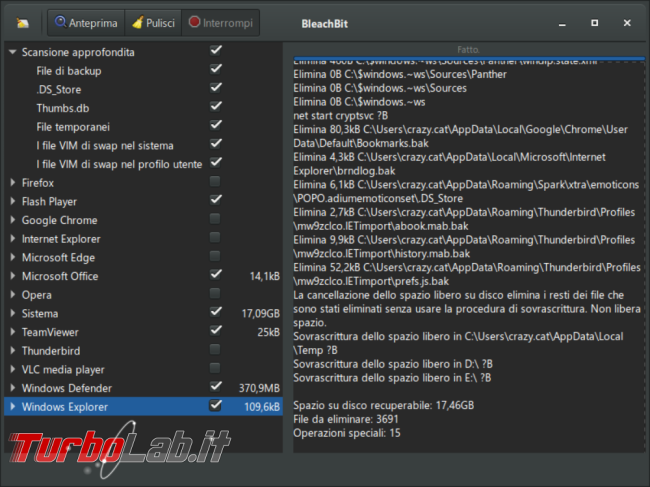Click the 17,09GB size value
This screenshot has height=487, width=650.
(x=261, y=314)
